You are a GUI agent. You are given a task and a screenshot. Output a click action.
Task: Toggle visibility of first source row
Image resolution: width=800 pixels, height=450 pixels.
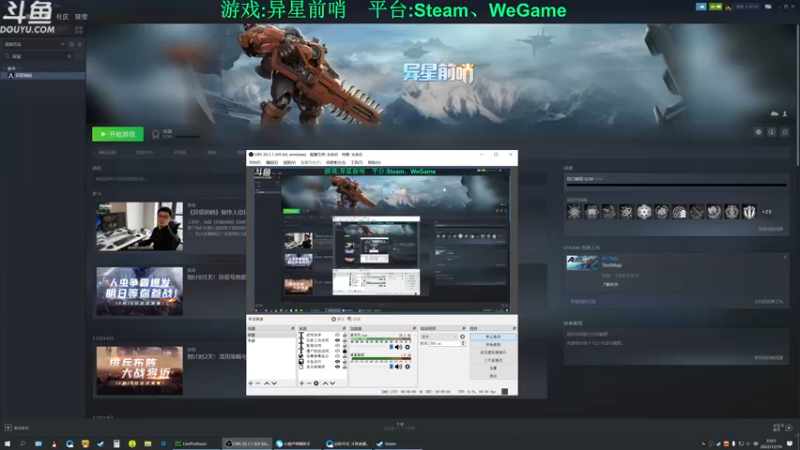pos(337,335)
